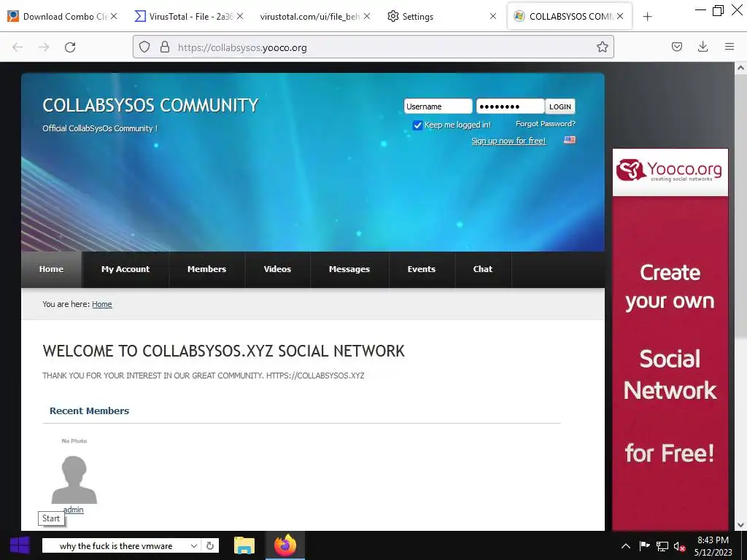
Task: Click Forgot Password? link
Action: [x=546, y=124]
